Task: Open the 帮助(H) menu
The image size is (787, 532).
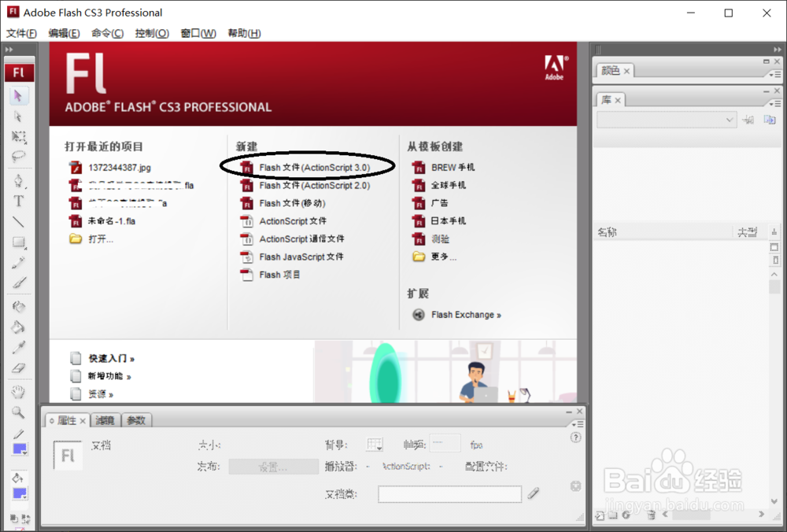Action: tap(244, 33)
